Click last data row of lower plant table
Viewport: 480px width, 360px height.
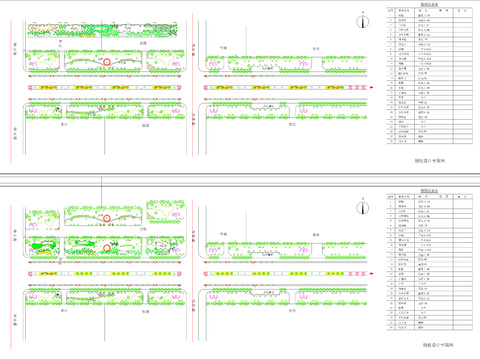pyautogui.click(x=430, y=327)
